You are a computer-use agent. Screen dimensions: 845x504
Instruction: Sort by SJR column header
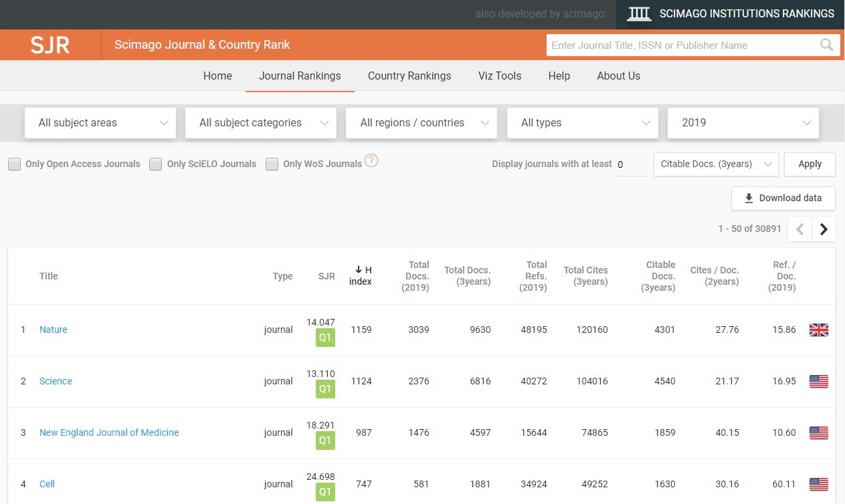(x=326, y=276)
